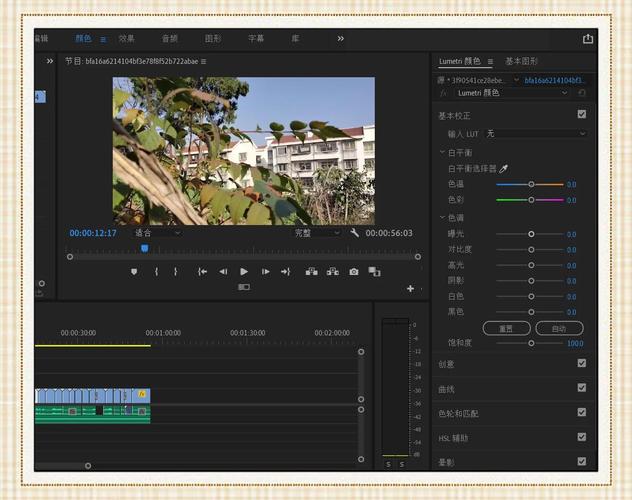Image resolution: width=632 pixels, height=500 pixels.
Task: Click the 色温 temperature slider handle
Action: 531,184
